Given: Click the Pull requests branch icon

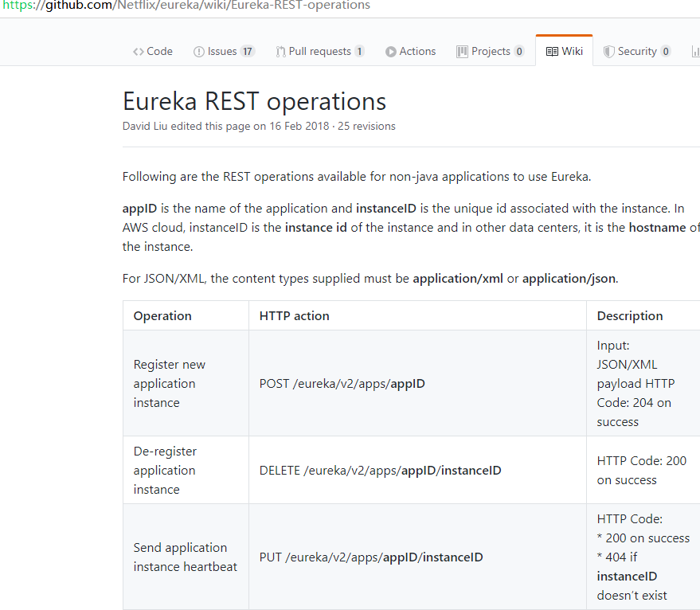Looking at the screenshot, I should (280, 52).
